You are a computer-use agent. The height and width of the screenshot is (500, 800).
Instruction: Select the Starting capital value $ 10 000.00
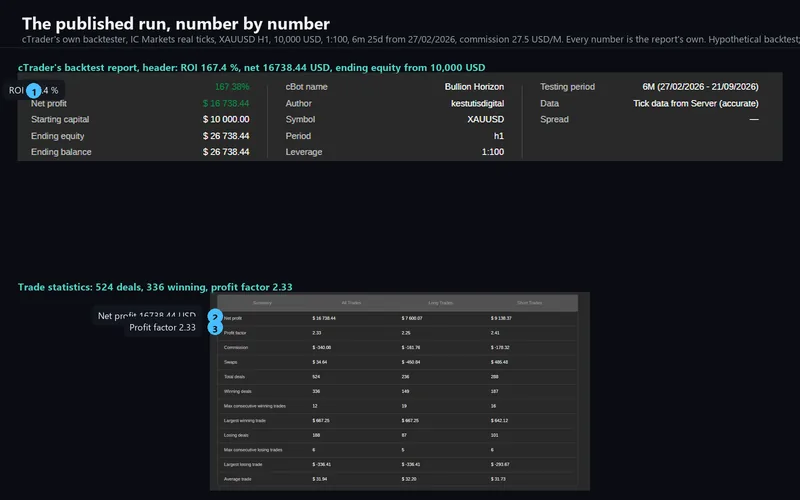226,119
